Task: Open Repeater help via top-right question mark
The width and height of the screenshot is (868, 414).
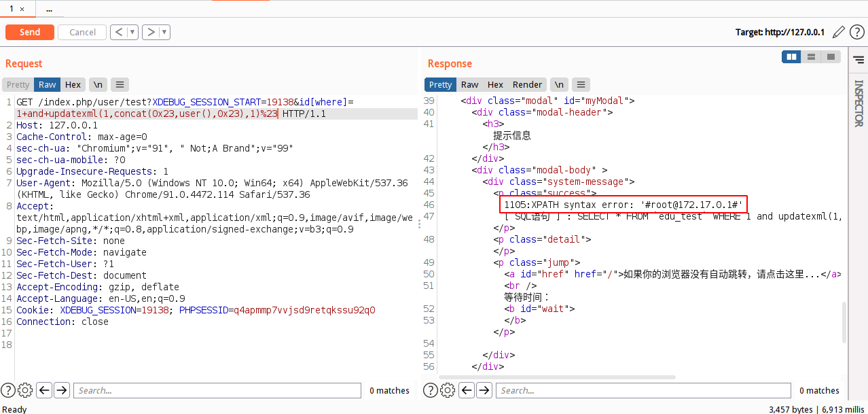Action: coord(857,32)
